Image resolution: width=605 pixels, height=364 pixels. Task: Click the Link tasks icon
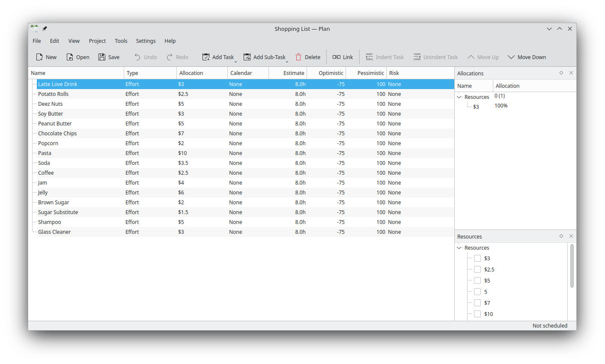coord(337,57)
